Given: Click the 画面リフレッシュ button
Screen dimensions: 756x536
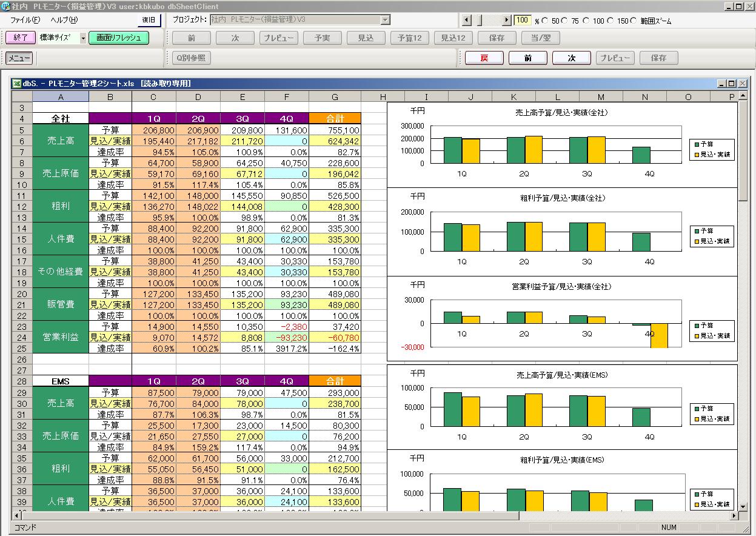Looking at the screenshot, I should pos(119,38).
